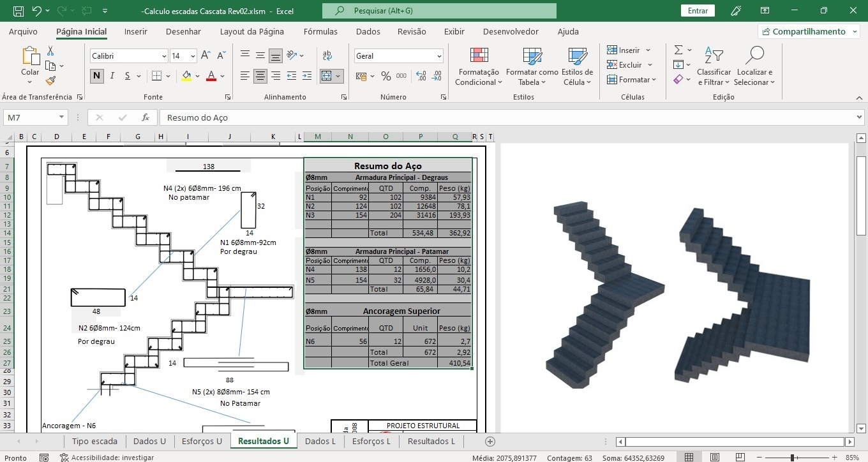
Task: Undo the last action
Action: (36, 11)
